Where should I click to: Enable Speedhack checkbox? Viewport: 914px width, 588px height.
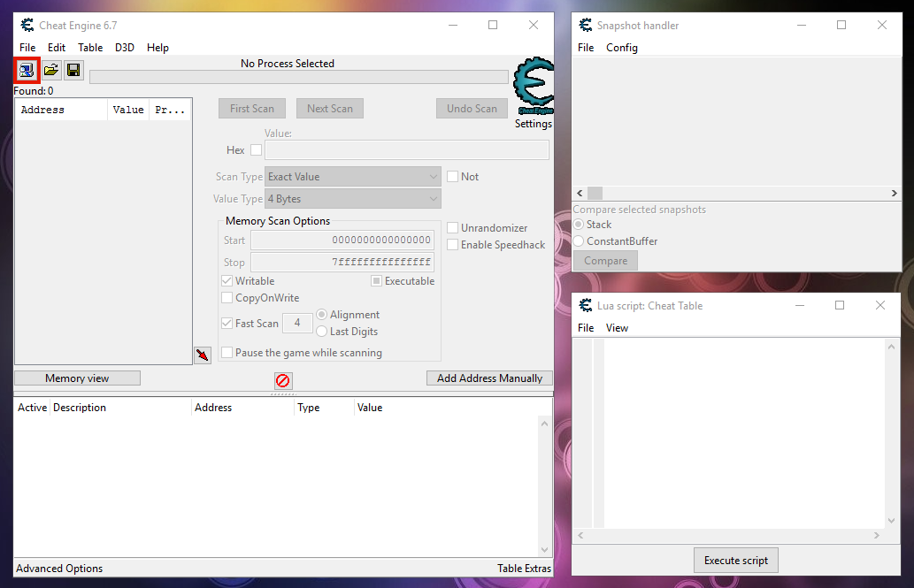click(453, 245)
